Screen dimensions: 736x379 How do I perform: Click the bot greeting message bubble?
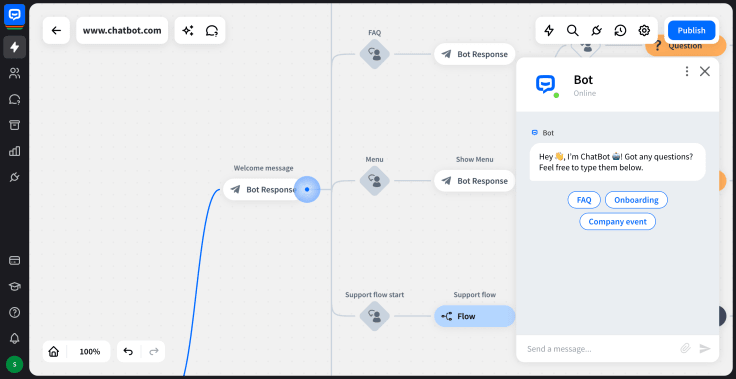coord(617,162)
